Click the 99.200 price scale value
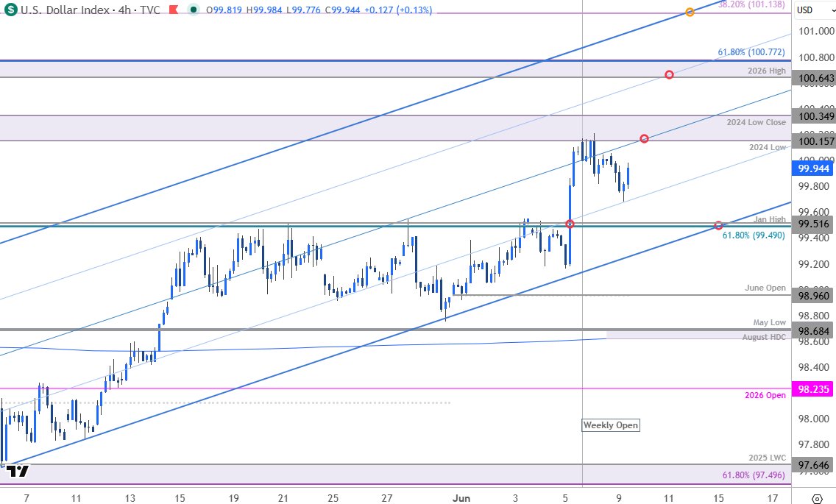Screen dimensions: 836x504 coord(814,265)
